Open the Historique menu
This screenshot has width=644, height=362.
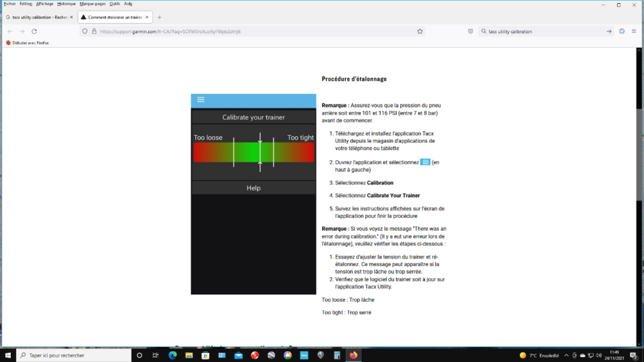[66, 4]
